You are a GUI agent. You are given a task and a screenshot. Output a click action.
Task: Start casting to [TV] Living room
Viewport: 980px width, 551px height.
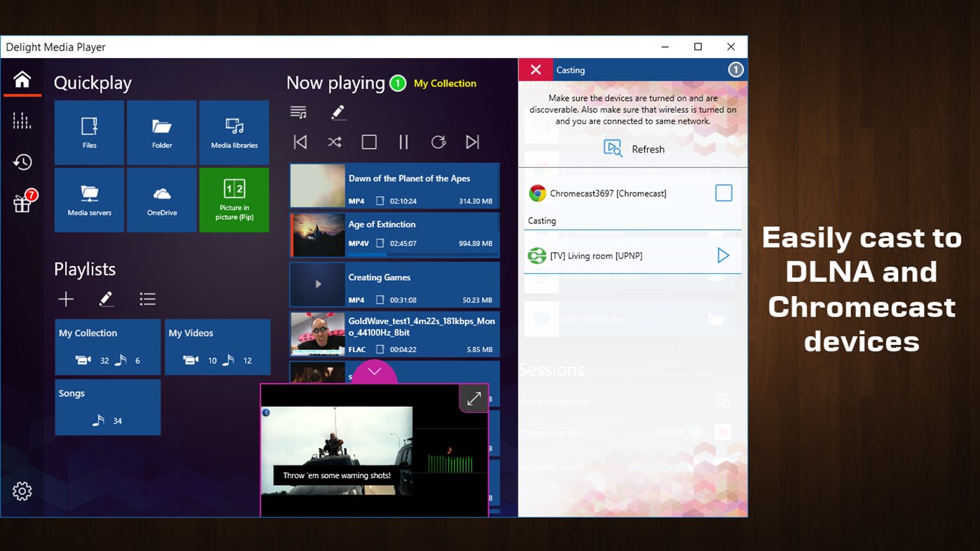point(723,255)
